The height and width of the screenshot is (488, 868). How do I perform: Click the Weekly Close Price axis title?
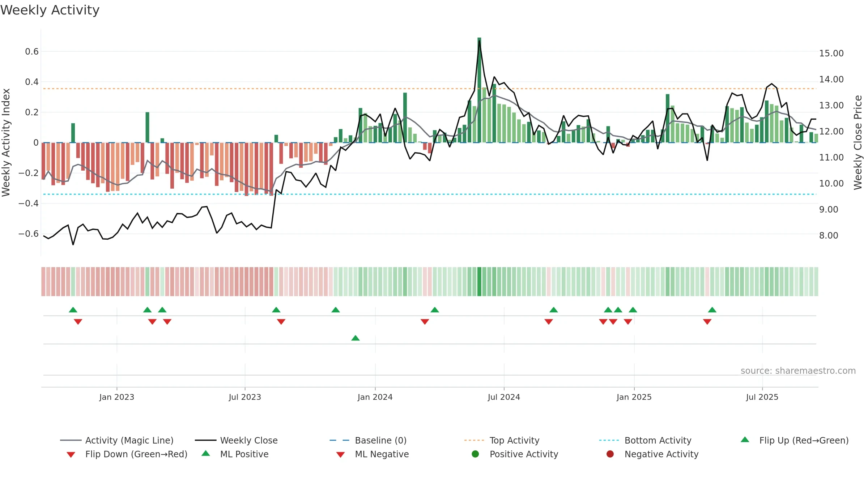pyautogui.click(x=858, y=142)
